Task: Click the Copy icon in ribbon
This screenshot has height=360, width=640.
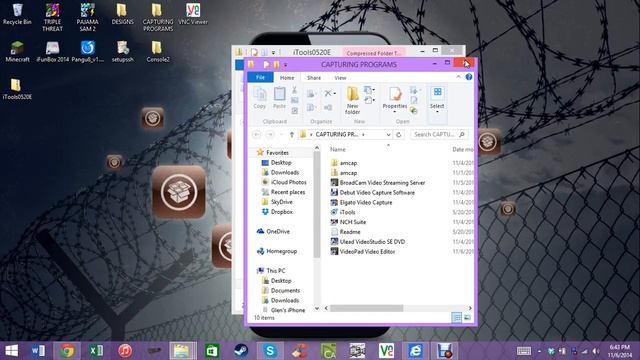Action: (260, 98)
